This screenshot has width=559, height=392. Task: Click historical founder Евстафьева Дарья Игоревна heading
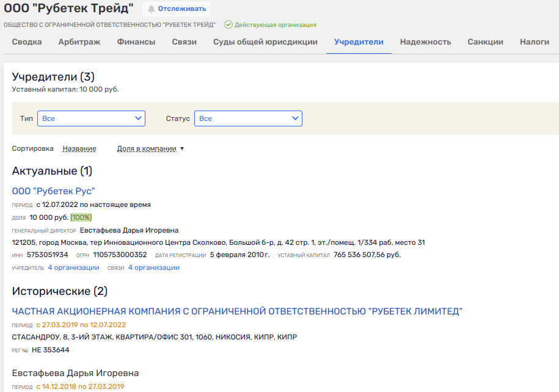tap(75, 373)
